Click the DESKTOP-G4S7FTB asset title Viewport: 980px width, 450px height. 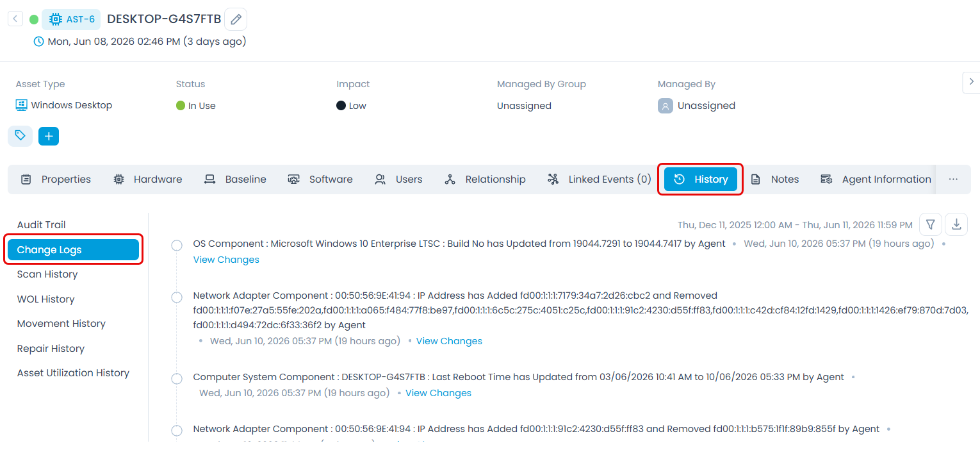[164, 19]
